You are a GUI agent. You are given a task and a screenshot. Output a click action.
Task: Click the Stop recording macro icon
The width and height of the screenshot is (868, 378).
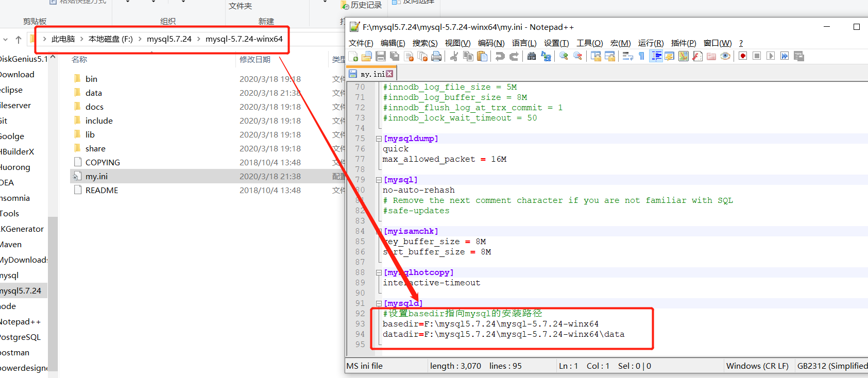point(757,56)
